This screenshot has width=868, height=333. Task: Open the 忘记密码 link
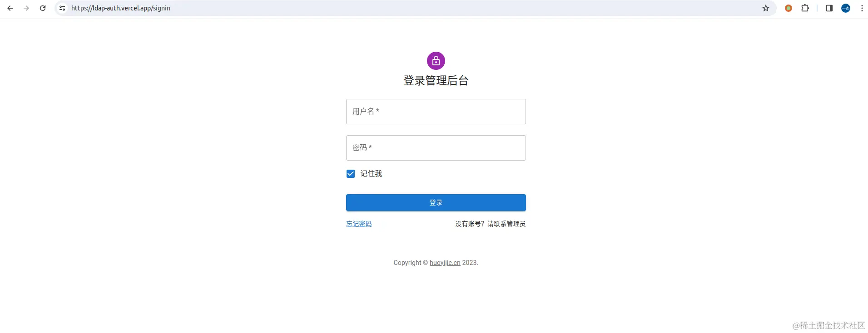tap(359, 224)
